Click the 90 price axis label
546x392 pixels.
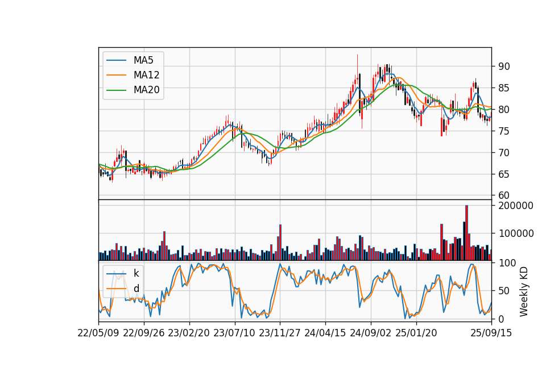tap(504, 66)
